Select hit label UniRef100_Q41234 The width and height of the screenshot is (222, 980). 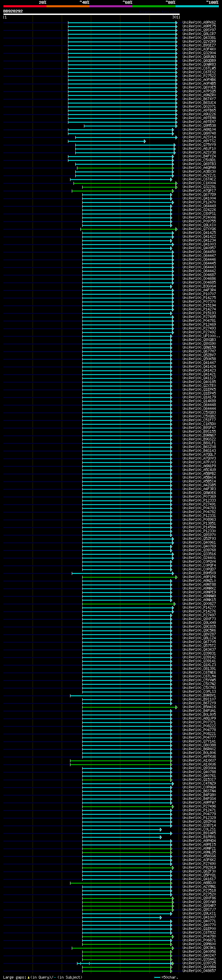[199, 241]
